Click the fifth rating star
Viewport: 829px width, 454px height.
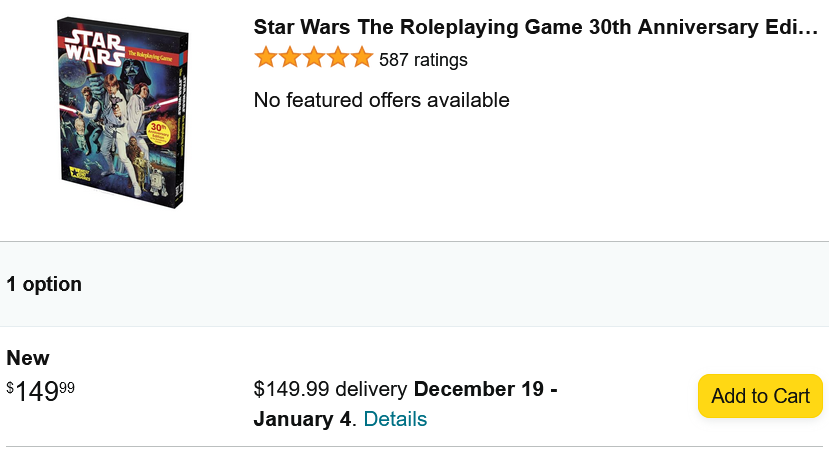(x=362, y=58)
